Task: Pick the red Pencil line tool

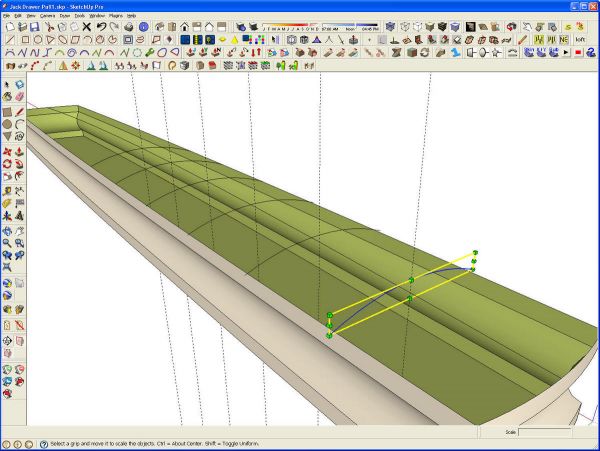Action: click(20, 112)
